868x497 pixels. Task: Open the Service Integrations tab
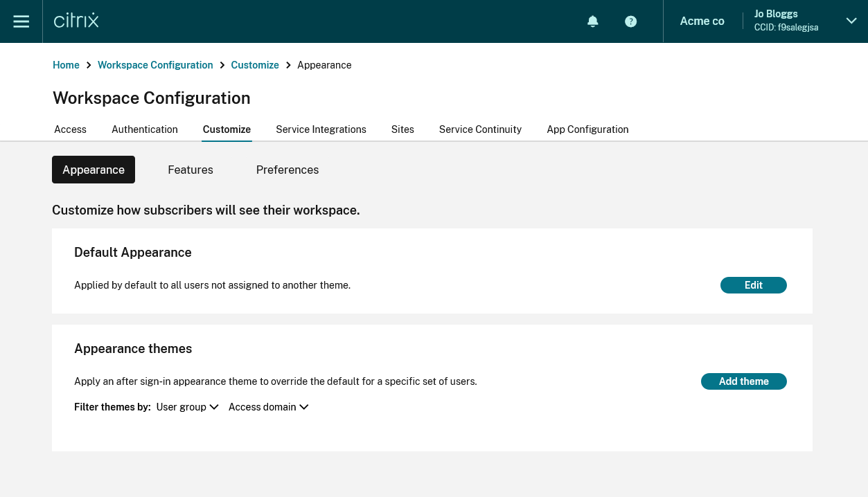[321, 129]
